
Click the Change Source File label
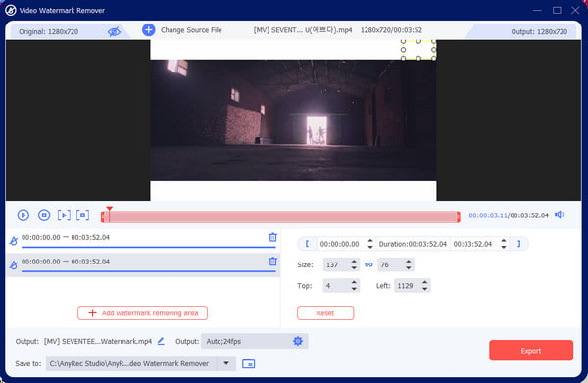click(x=191, y=30)
